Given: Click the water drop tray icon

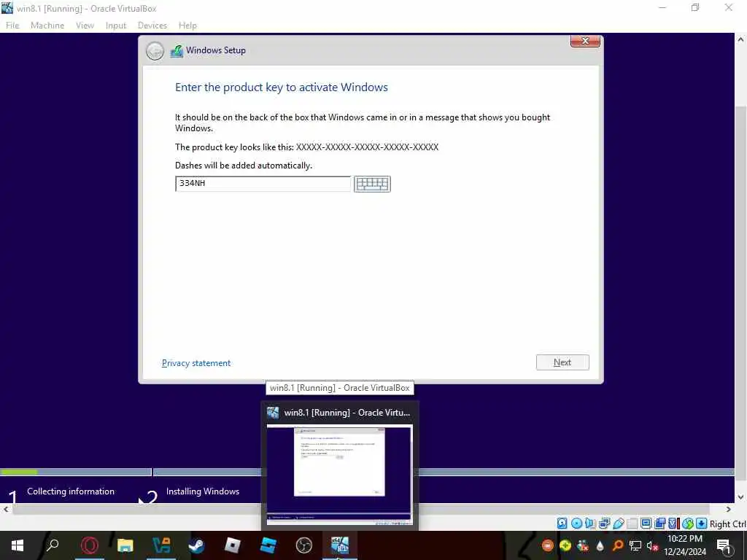Looking at the screenshot, I should point(600,545).
